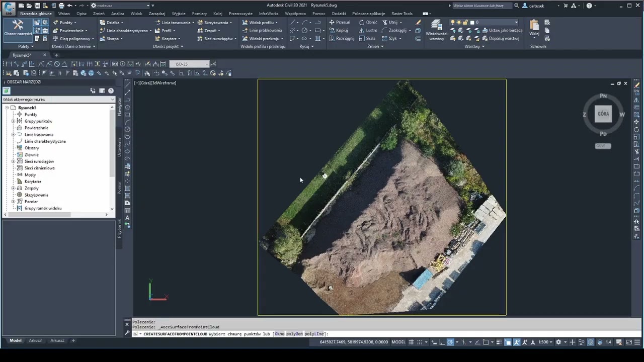This screenshot has width=644, height=362.
Task: Open the Punkty dropdown
Action: coord(64,22)
